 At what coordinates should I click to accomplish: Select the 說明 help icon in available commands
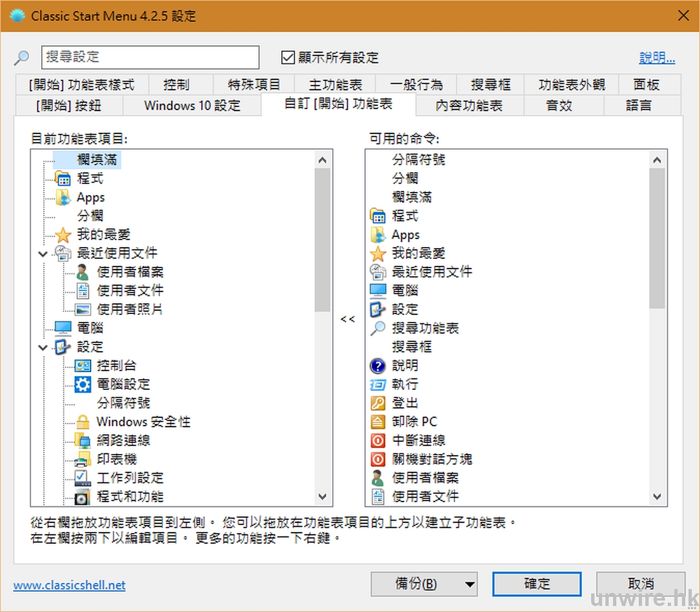tap(378, 366)
